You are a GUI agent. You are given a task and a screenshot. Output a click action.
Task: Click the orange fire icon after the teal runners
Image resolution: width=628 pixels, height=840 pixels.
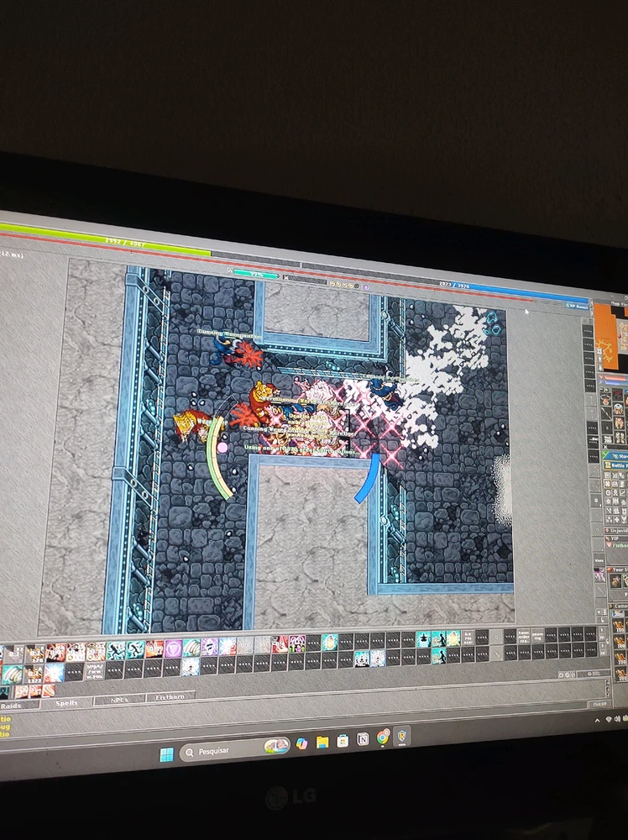click(154, 648)
